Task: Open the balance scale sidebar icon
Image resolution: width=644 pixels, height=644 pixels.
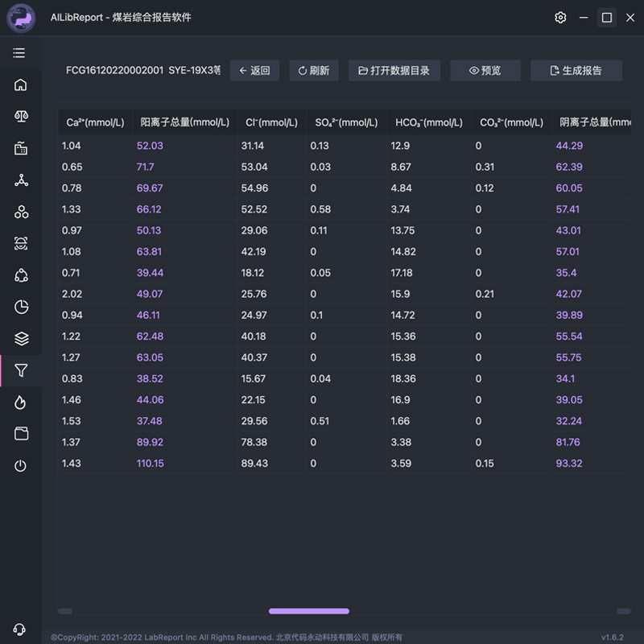Action: tap(21, 117)
